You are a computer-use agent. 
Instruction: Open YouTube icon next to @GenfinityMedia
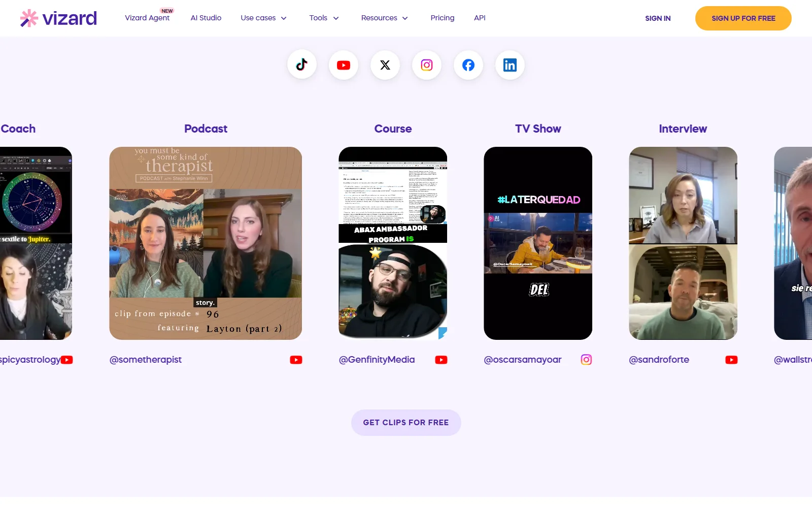[x=441, y=360]
